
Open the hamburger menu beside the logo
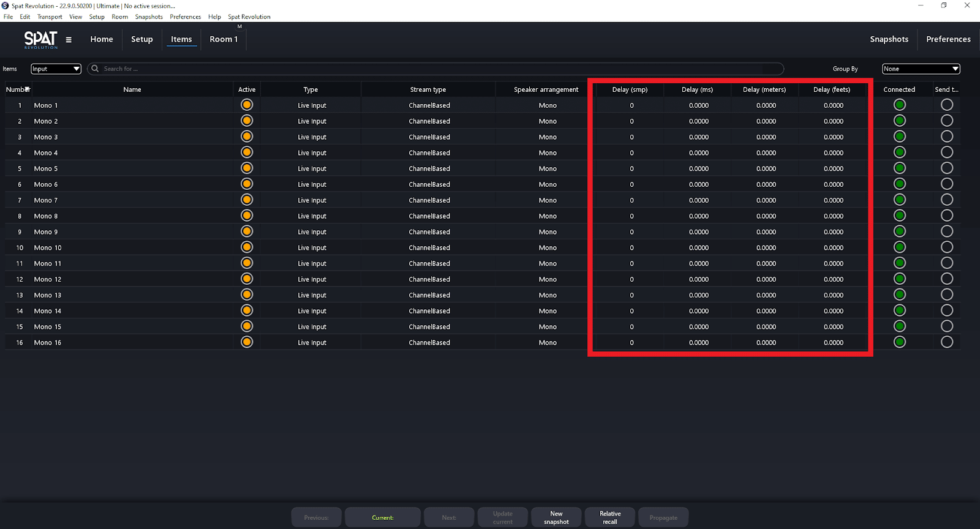[69, 40]
